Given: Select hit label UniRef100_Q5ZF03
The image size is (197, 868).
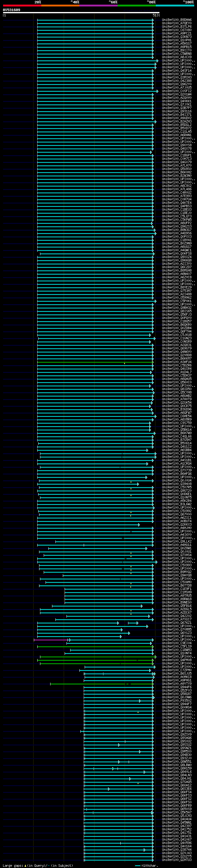Looking at the screenshot, I should click(176, 690).
